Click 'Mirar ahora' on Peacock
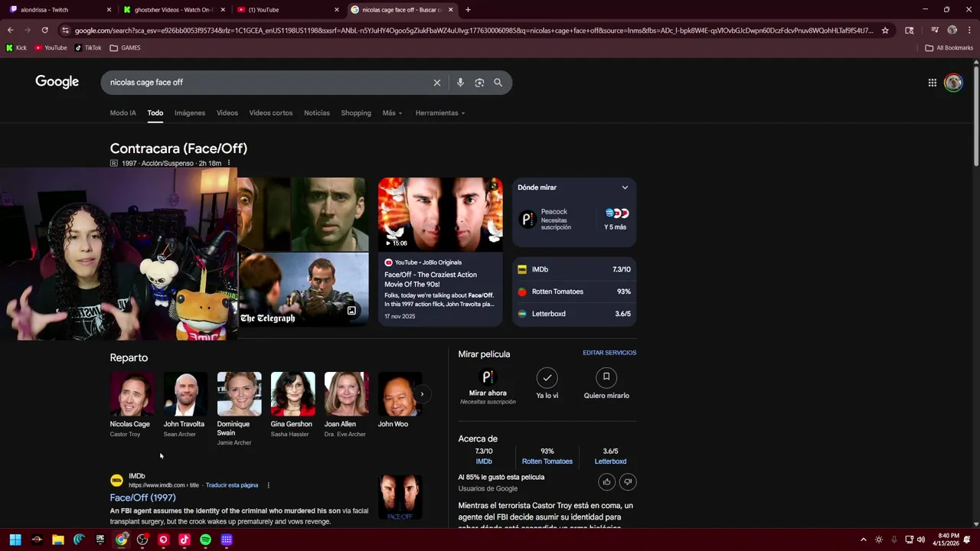The width and height of the screenshot is (980, 551). point(488,386)
